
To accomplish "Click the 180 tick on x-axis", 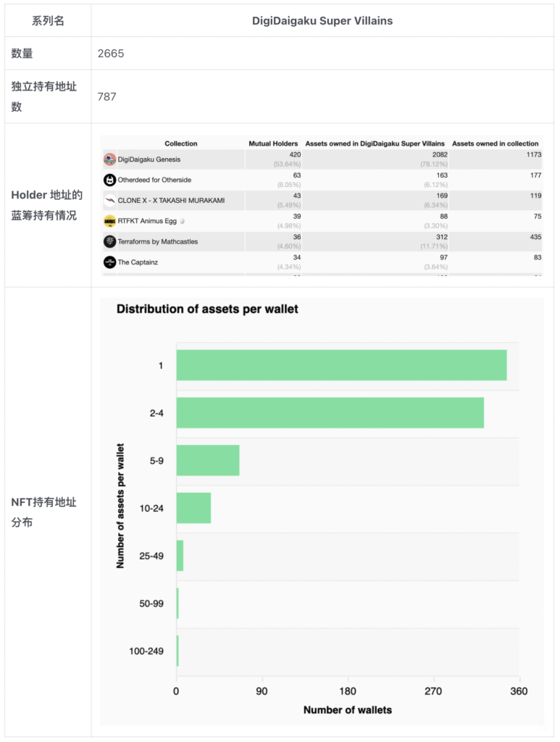I will click(x=348, y=691).
